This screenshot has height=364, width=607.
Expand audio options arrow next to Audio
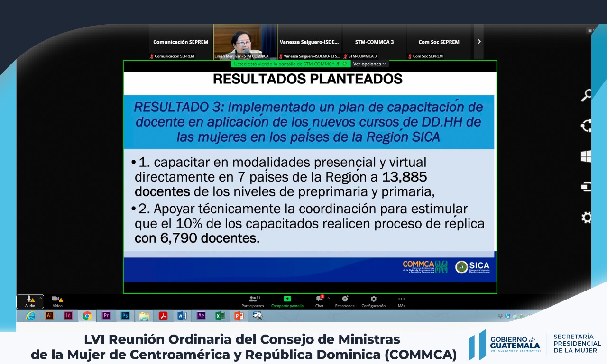(41, 298)
